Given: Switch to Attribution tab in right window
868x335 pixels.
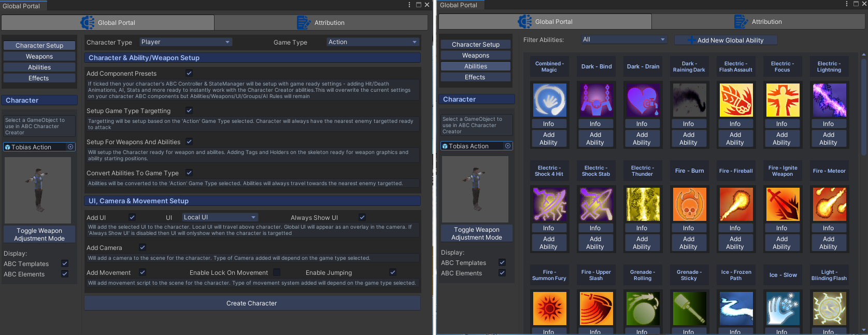Looking at the screenshot, I should click(x=759, y=22).
